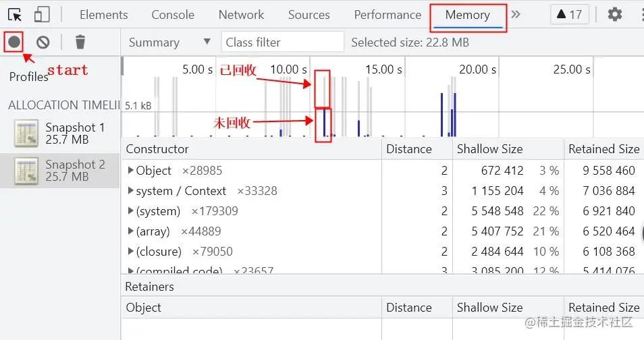Expand the system / Context row
This screenshot has height=340, width=644.
point(130,190)
